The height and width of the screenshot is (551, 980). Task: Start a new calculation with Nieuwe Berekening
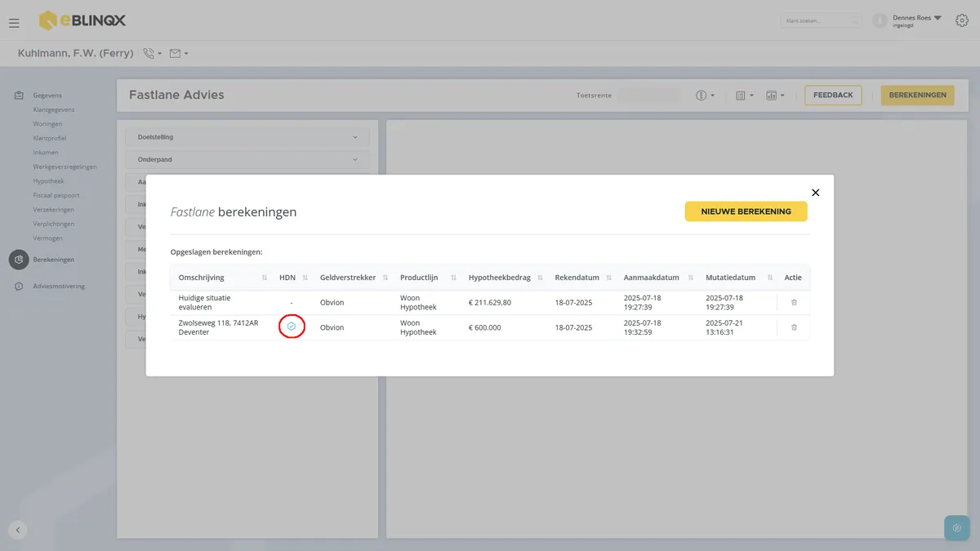(x=746, y=211)
